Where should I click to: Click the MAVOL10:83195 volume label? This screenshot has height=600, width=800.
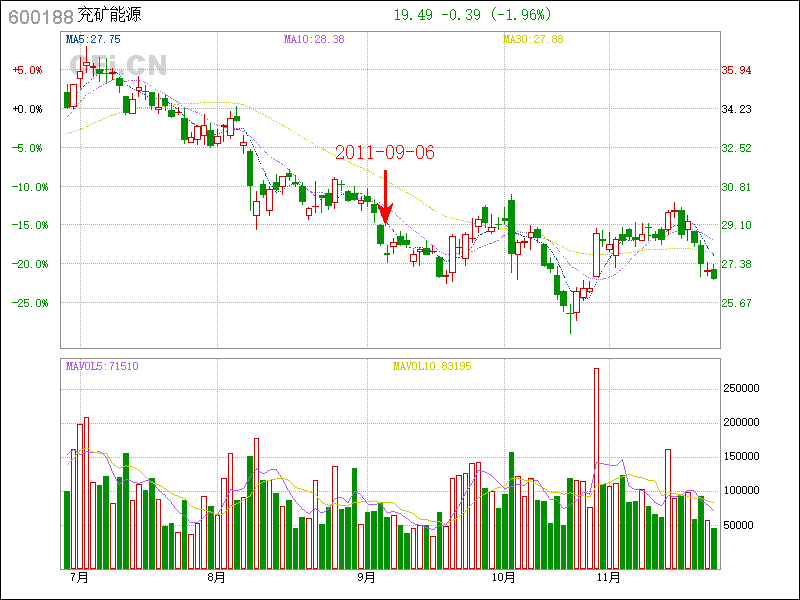pyautogui.click(x=431, y=367)
